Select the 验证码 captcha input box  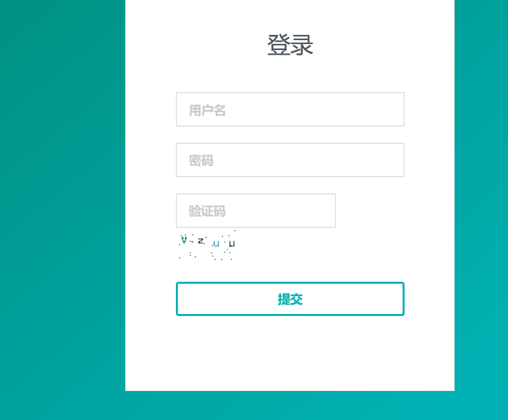coord(256,211)
